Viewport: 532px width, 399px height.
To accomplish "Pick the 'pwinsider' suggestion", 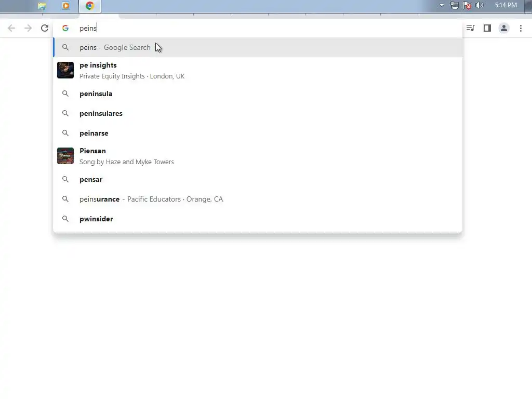I will (258, 219).
